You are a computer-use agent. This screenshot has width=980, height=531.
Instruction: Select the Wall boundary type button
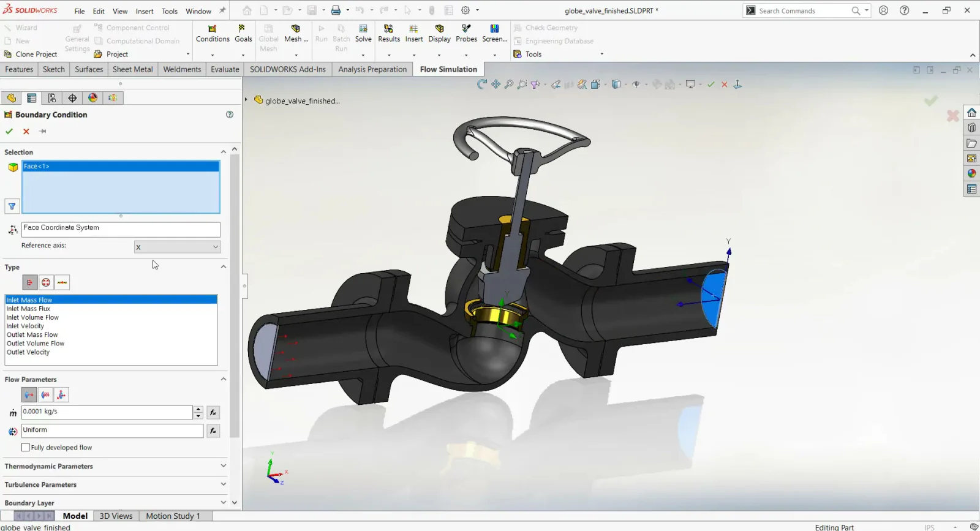coord(62,282)
